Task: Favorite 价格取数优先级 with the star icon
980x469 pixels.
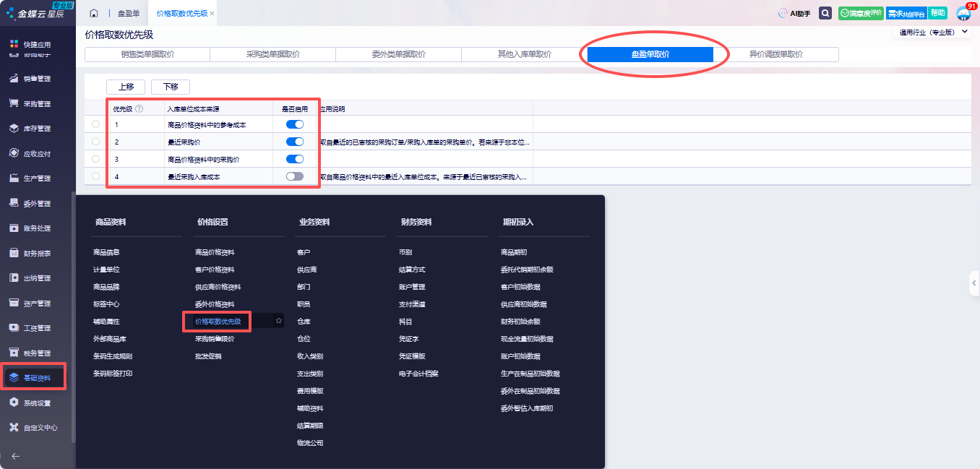Action: point(279,321)
